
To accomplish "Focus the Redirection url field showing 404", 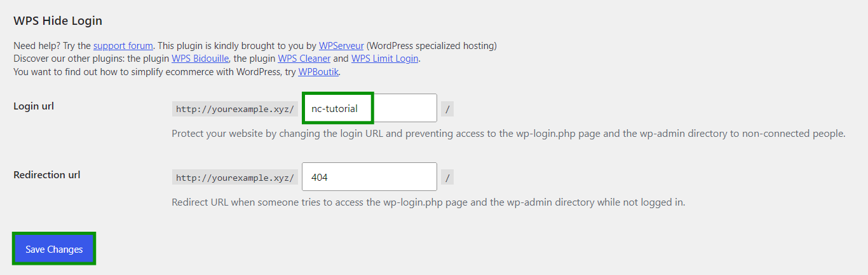I will click(369, 177).
